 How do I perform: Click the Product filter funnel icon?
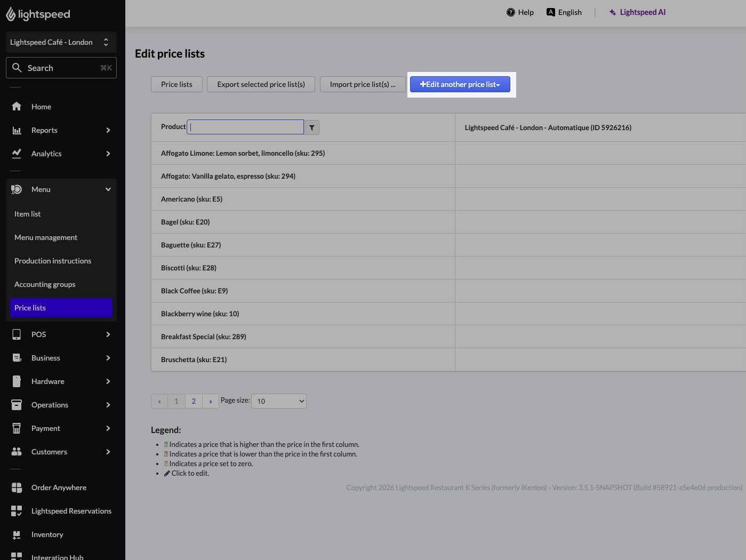[x=312, y=127]
